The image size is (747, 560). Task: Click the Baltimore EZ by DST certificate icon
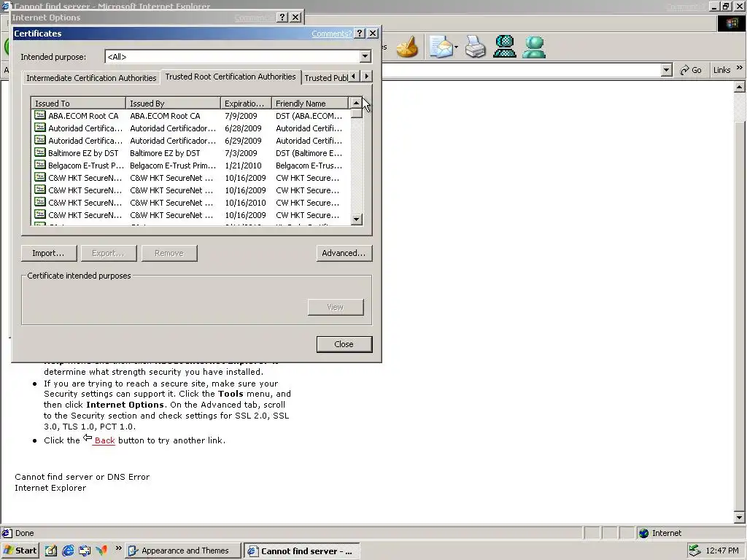pyautogui.click(x=40, y=152)
